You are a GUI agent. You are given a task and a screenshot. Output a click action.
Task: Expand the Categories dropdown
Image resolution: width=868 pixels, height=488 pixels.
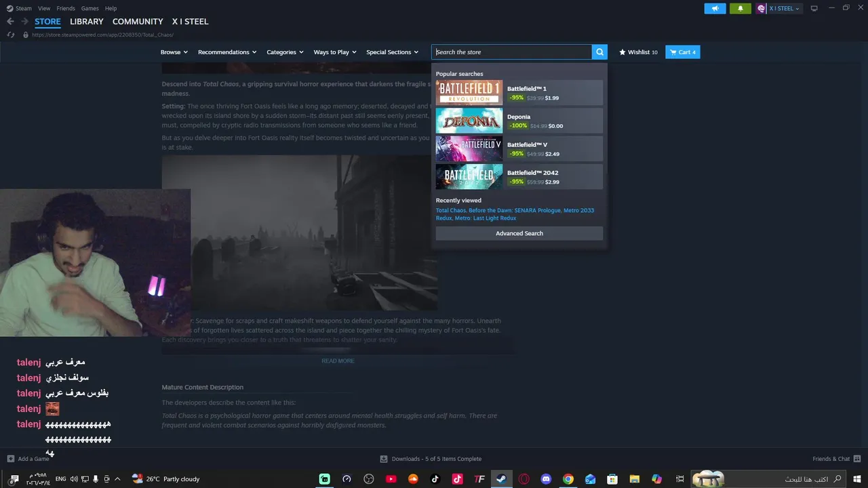coord(285,52)
